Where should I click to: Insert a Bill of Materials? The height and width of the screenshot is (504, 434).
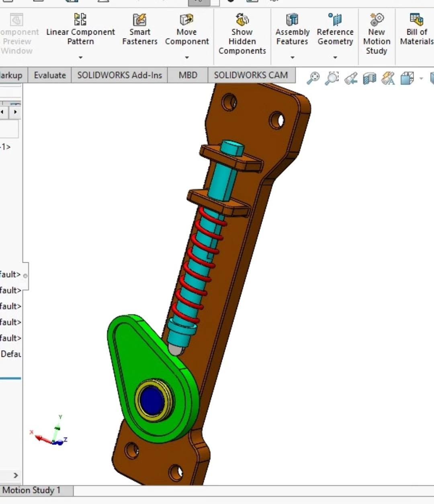417,29
